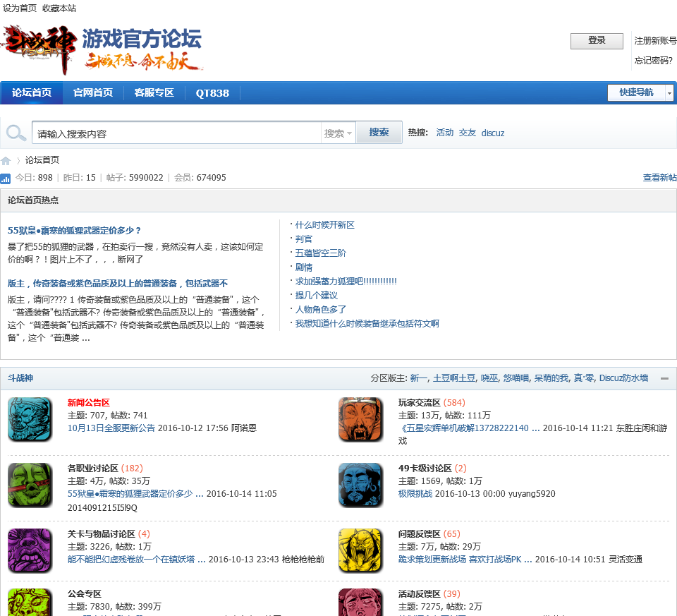The image size is (677, 616).
Task: Open the 问题反馈区 yellow face icon
Action: [360, 550]
